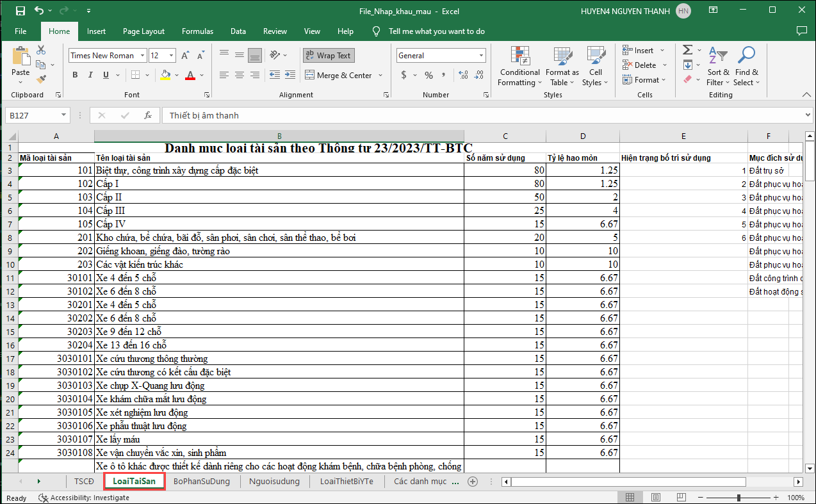Open Conditional Formatting menu

point(519,67)
